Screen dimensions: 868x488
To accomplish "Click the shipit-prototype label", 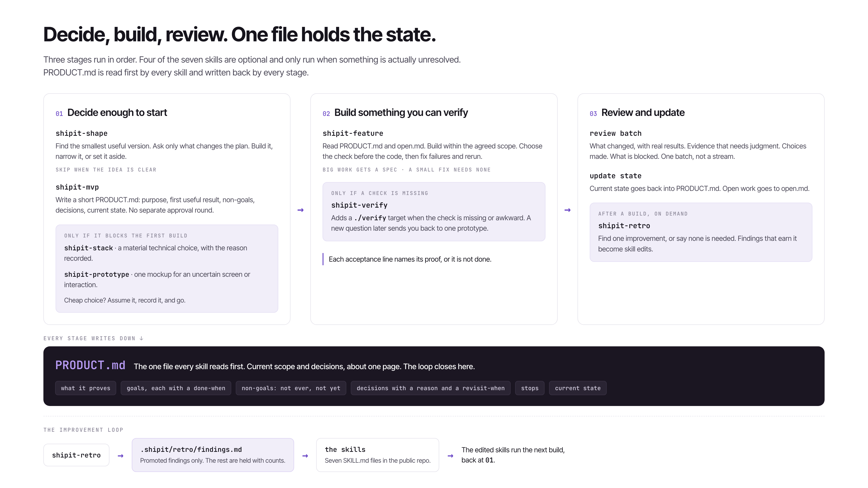I will tap(97, 274).
